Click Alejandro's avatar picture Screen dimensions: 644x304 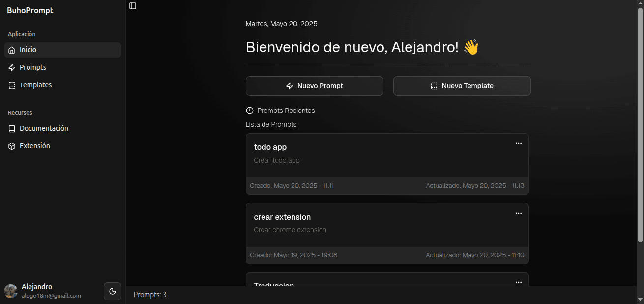tap(11, 291)
